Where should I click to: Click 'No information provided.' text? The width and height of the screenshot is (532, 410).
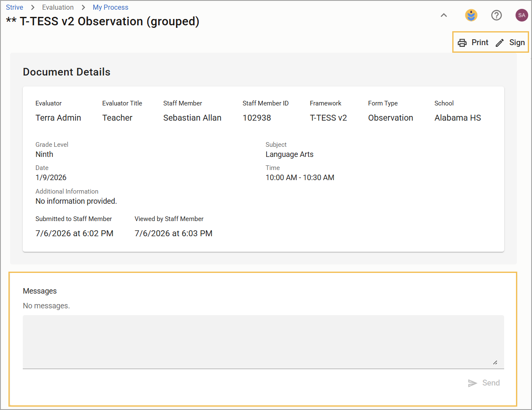[x=76, y=201]
